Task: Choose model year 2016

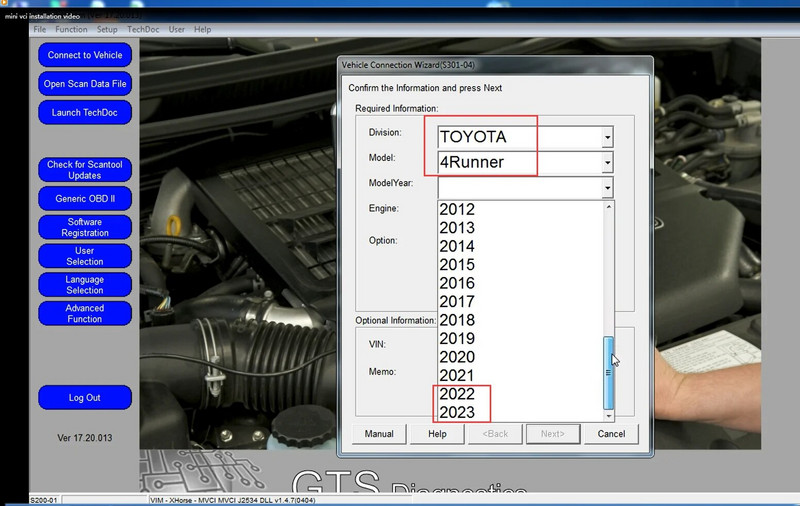Action: (x=520, y=283)
